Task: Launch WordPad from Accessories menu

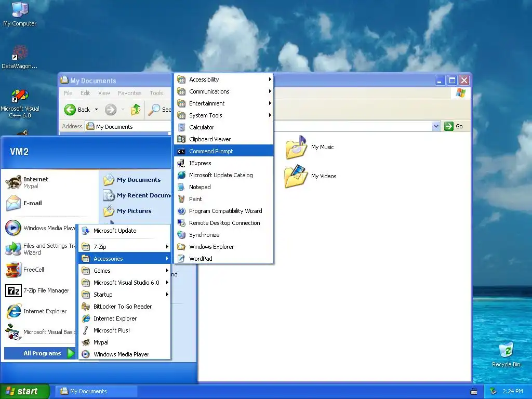Action: pos(223,259)
